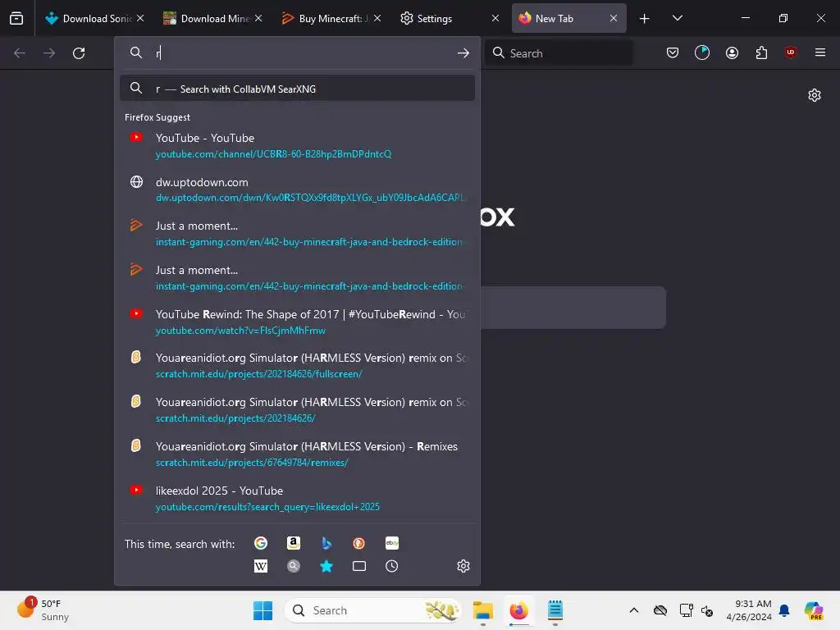Image resolution: width=840 pixels, height=630 pixels.
Task: Open File Explorer from the taskbar
Action: point(482,610)
